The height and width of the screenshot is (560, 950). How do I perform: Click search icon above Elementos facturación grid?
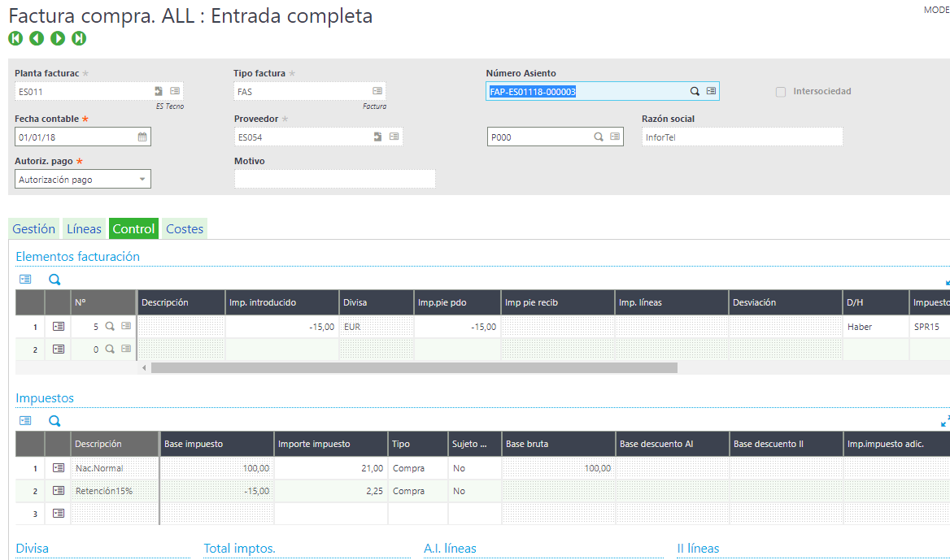(x=54, y=279)
